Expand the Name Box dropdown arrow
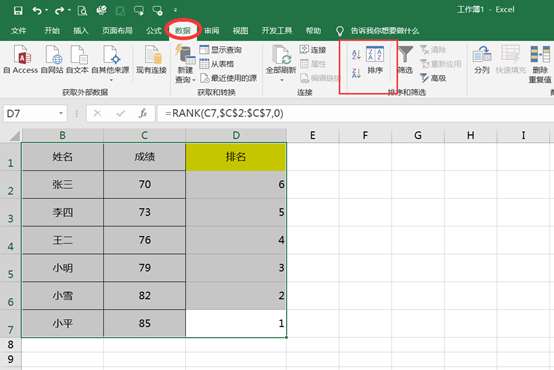 click(61, 113)
